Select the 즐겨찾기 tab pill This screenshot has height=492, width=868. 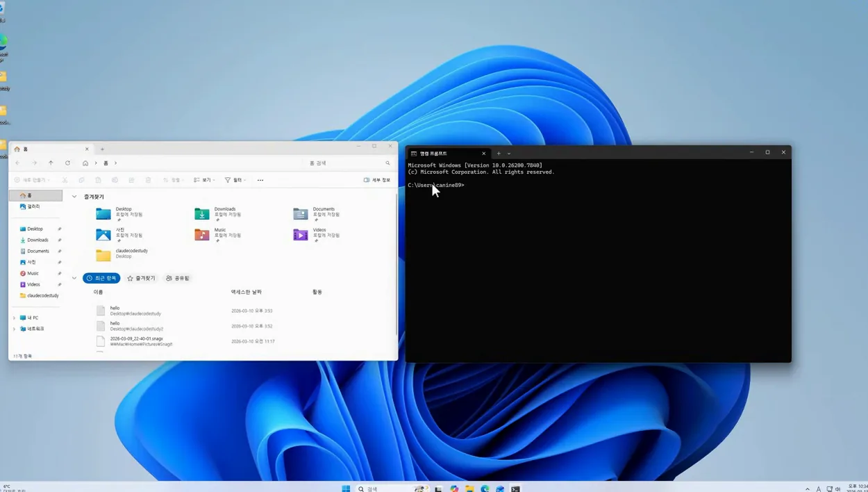pyautogui.click(x=142, y=278)
